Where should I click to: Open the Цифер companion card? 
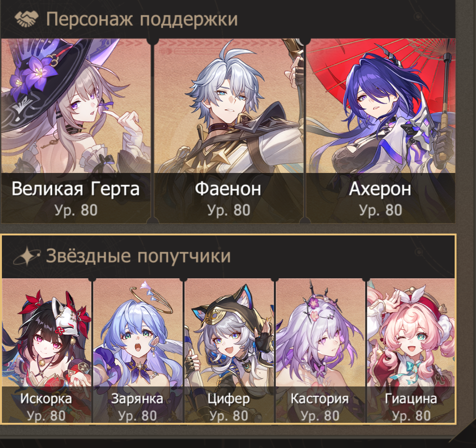(x=229, y=351)
